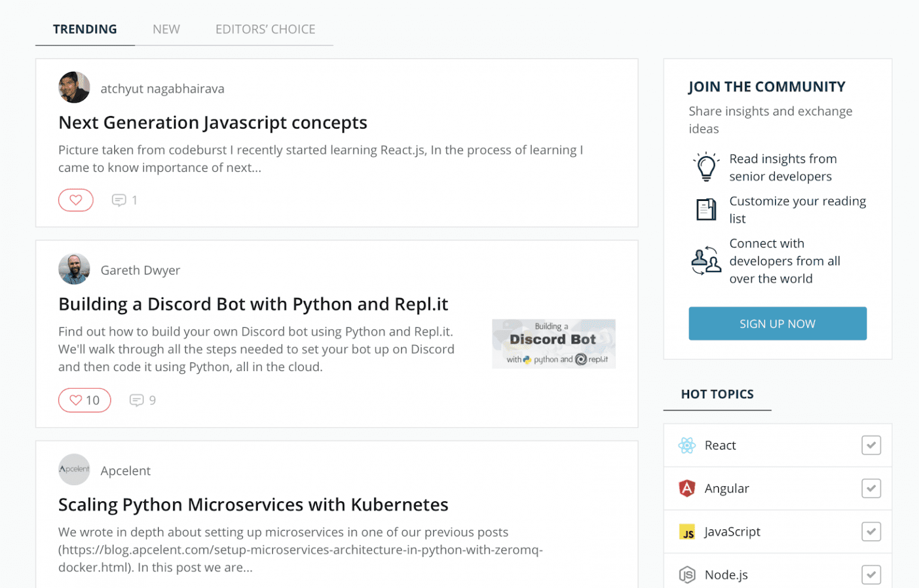919x588 pixels.
Task: Toggle the JavaScript topic checkbox
Action: pyautogui.click(x=871, y=531)
